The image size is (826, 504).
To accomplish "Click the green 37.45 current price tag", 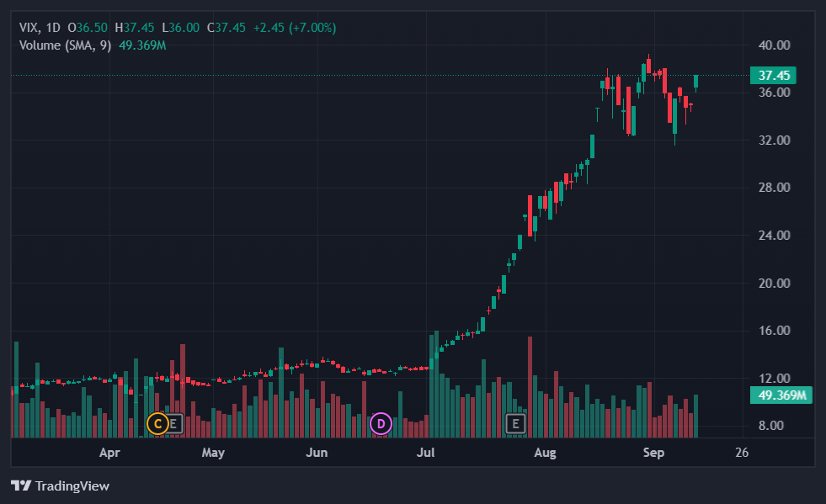I will [773, 76].
